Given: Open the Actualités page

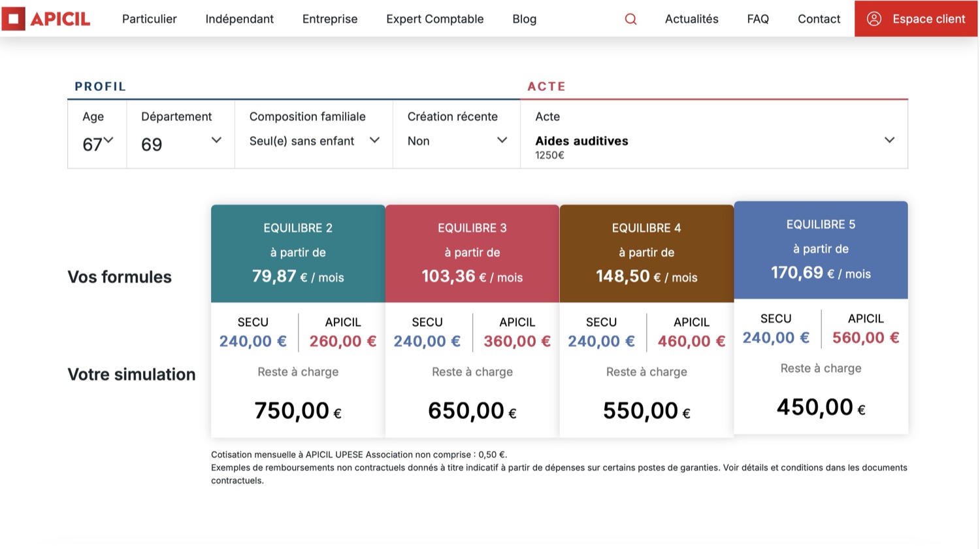Looking at the screenshot, I should click(x=691, y=19).
